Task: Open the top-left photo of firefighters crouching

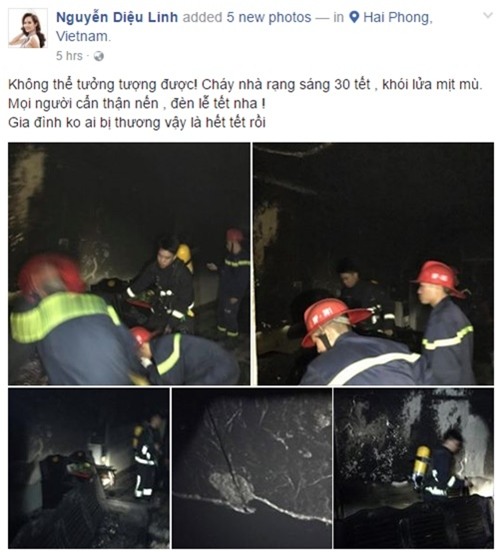Action: tap(129, 263)
